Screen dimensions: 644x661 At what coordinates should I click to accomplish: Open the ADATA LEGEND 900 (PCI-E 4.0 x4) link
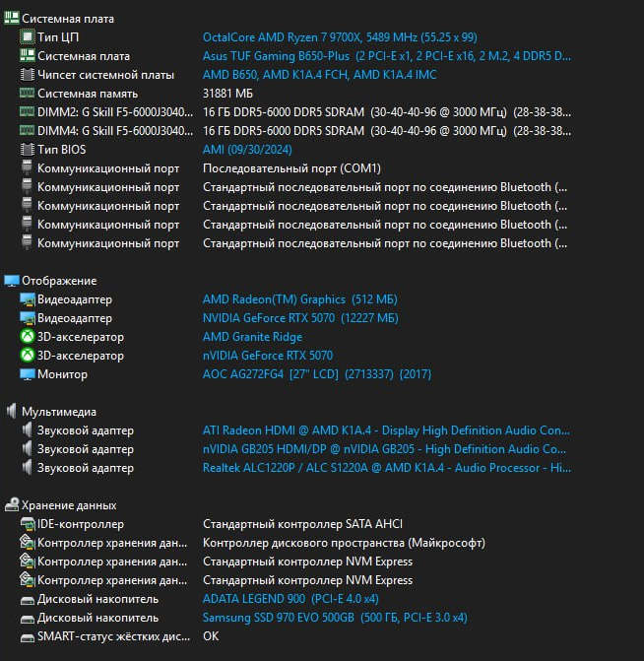tap(290, 599)
